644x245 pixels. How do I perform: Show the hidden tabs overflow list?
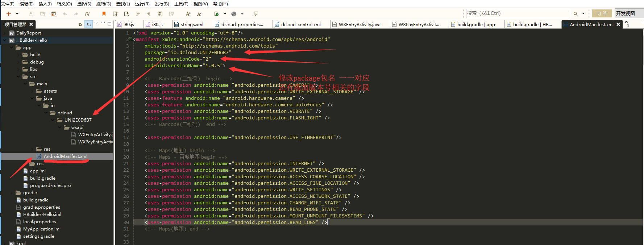tap(627, 24)
